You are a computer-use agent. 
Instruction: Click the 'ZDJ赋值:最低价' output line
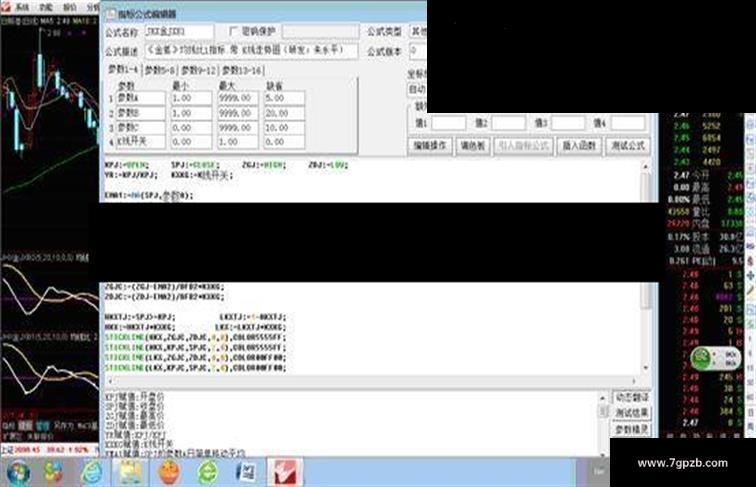click(x=135, y=425)
